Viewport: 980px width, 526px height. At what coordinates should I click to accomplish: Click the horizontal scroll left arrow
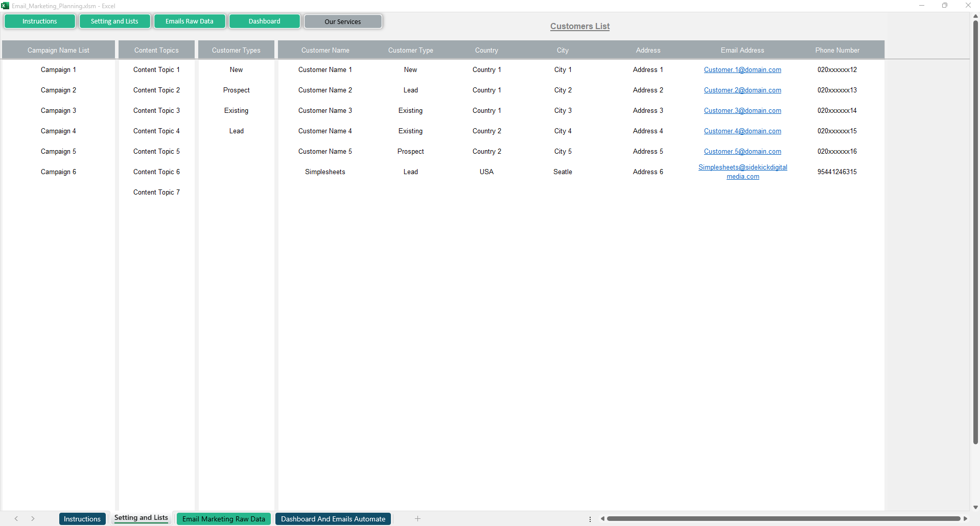click(602, 519)
